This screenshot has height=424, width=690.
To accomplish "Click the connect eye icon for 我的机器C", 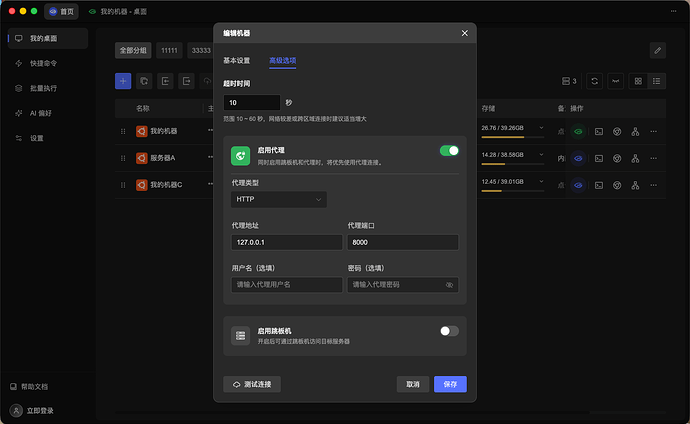I will tap(578, 185).
